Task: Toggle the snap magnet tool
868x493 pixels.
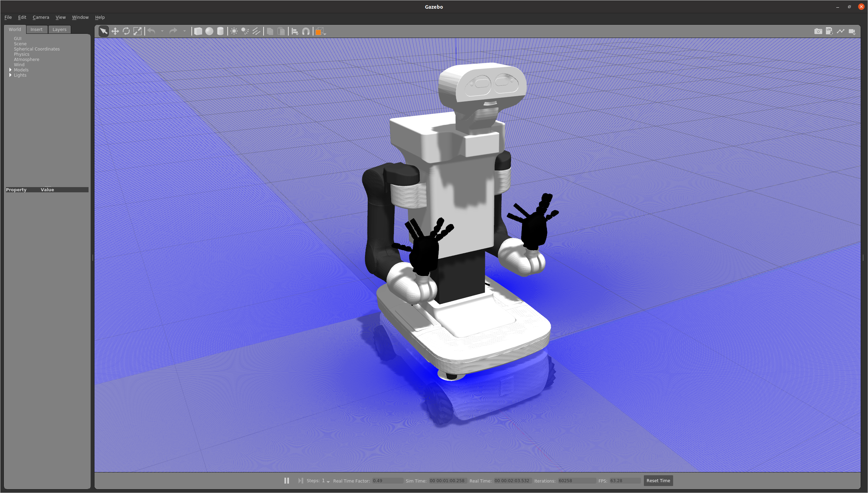Action: 306,31
